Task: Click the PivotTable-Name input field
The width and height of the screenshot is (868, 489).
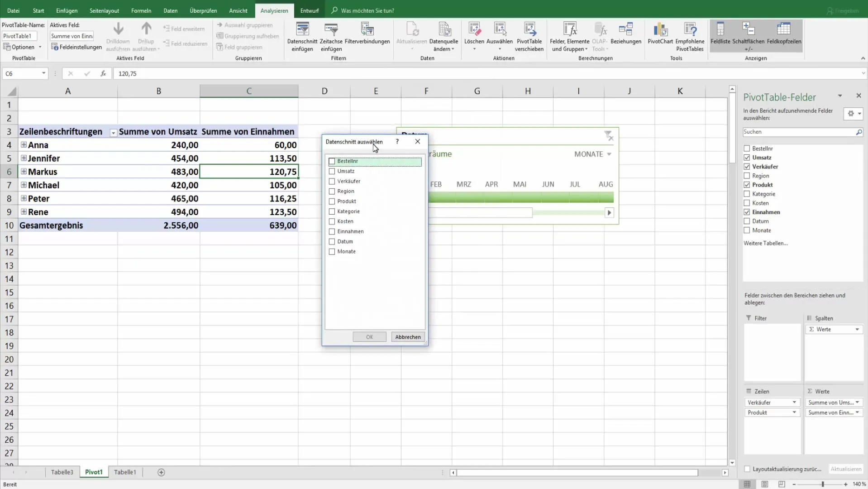Action: pos(19,36)
